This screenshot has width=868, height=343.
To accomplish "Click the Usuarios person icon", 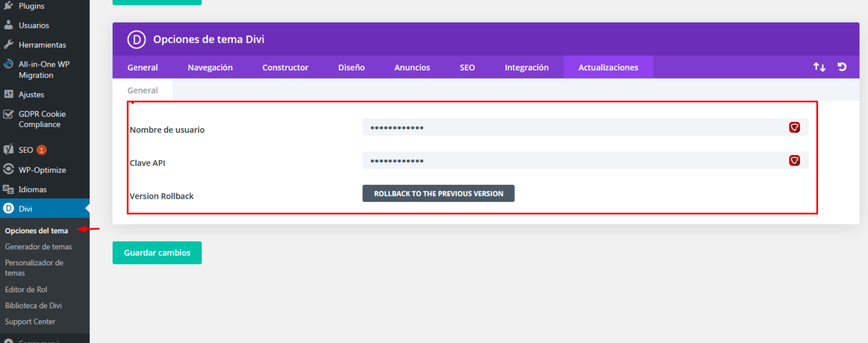I will pos(8,25).
